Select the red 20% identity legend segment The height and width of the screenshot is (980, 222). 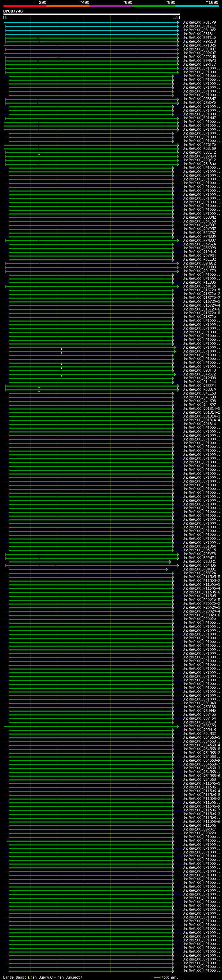tap(25, 6)
